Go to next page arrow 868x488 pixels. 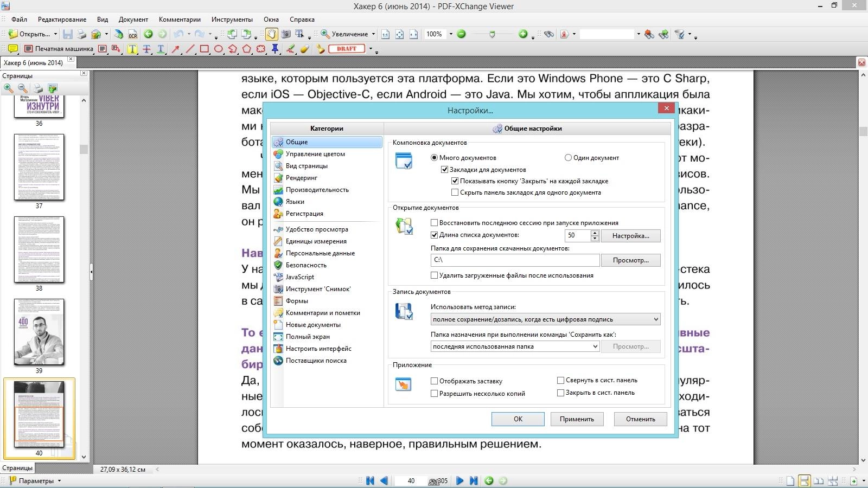pyautogui.click(x=459, y=480)
